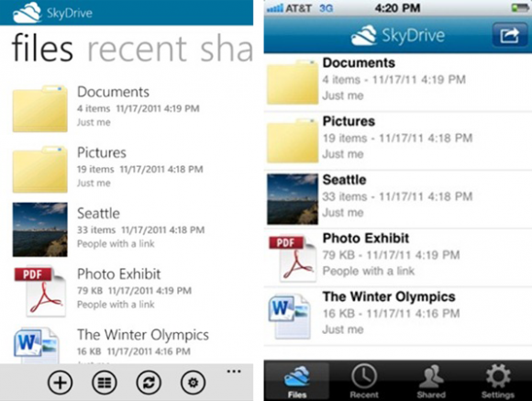
Task: Open the Settings gear tab on iPhone
Action: (x=498, y=381)
